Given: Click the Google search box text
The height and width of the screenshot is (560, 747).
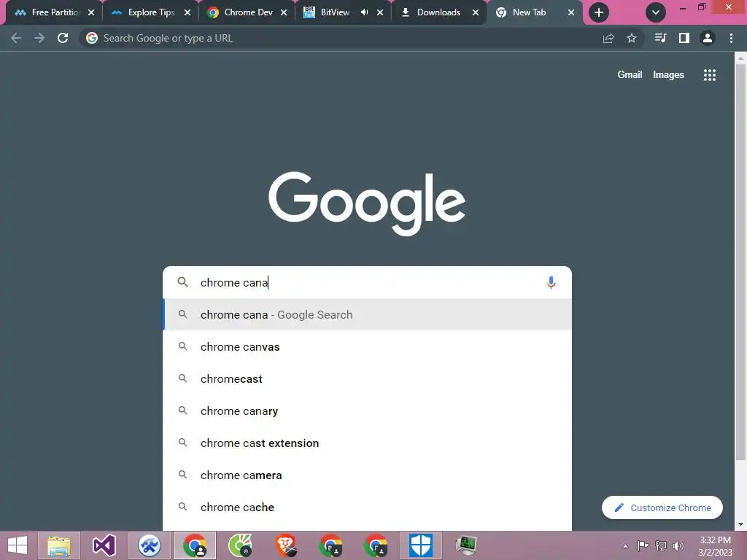Looking at the screenshot, I should (x=367, y=282).
